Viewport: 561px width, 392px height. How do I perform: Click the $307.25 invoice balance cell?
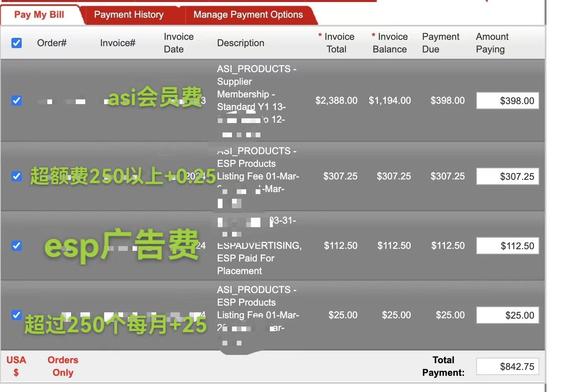pyautogui.click(x=394, y=176)
